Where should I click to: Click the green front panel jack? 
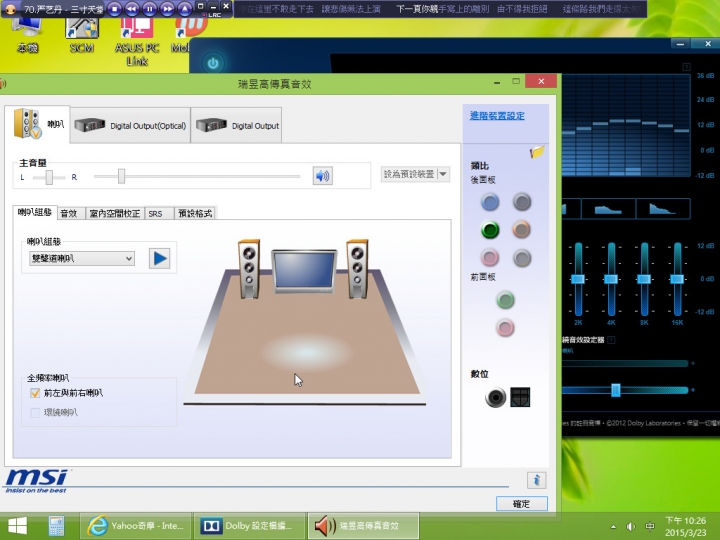506,300
